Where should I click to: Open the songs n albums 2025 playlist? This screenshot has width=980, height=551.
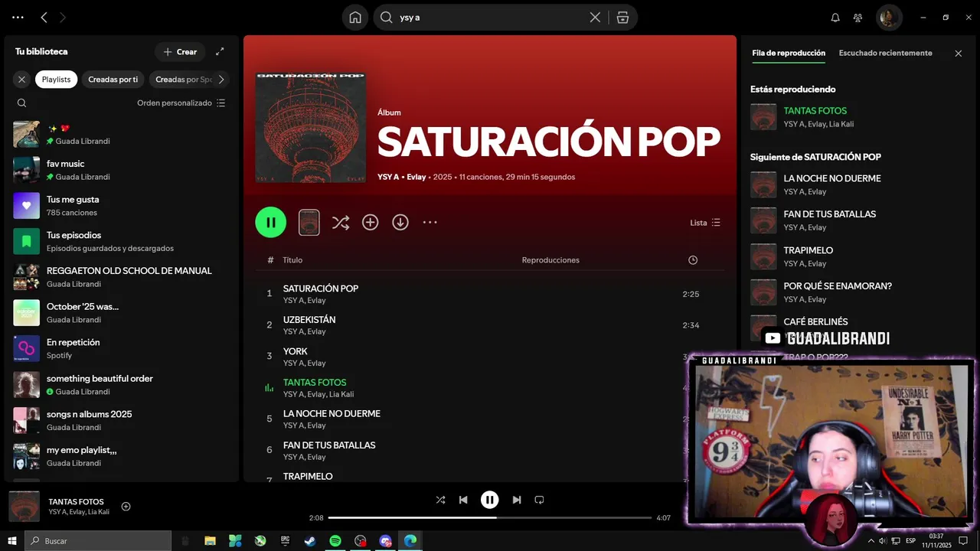point(122,420)
